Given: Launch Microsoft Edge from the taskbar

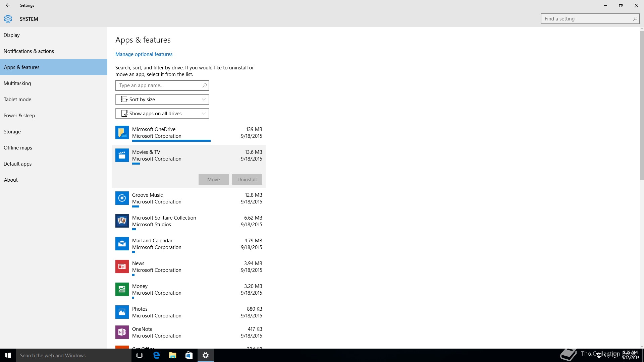Looking at the screenshot, I should (156, 355).
